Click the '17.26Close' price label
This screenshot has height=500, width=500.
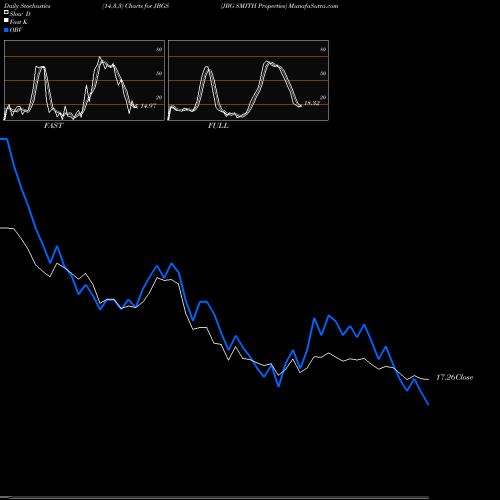(x=455, y=377)
